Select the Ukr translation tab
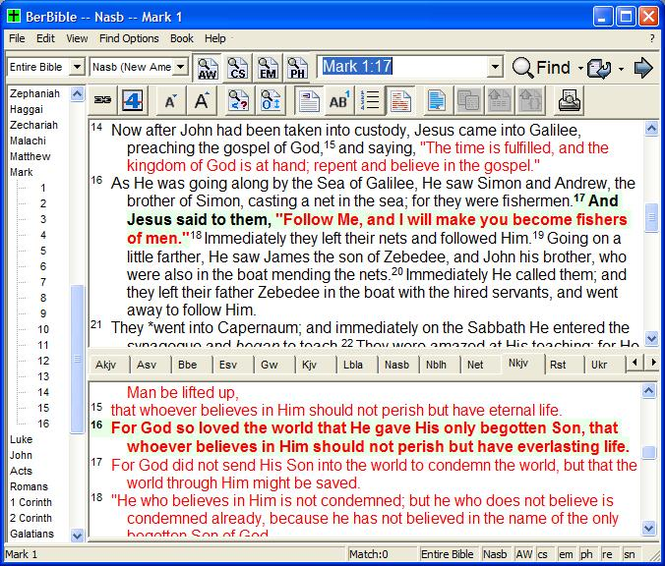The width and height of the screenshot is (665, 566). [x=602, y=365]
